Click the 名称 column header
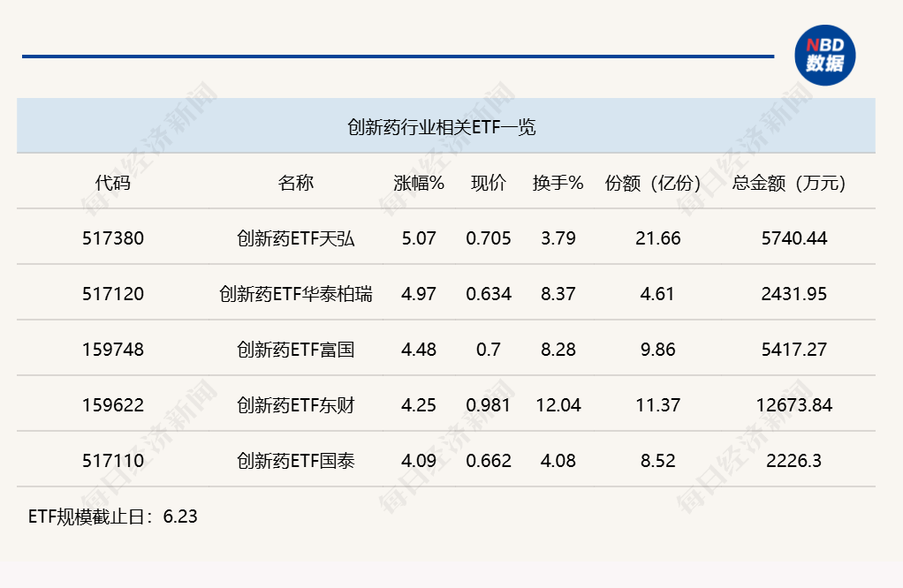This screenshot has height=588, width=903. 295,183
